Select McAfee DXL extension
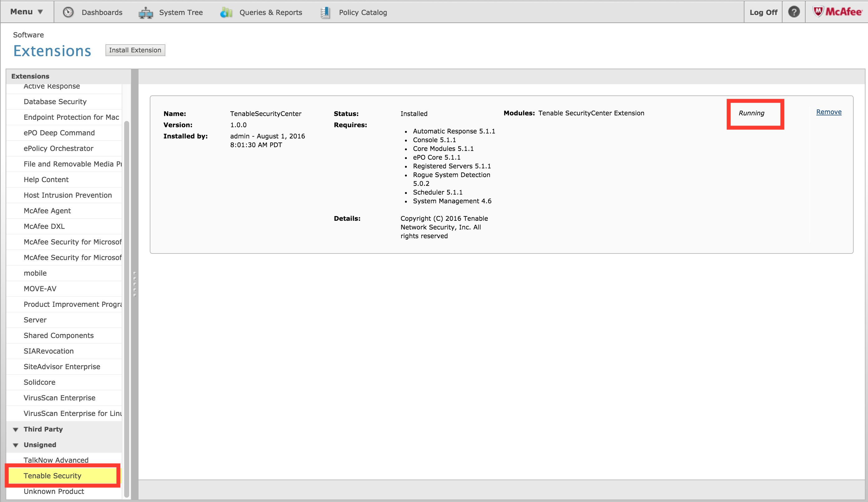Image resolution: width=868 pixels, height=502 pixels. click(x=64, y=226)
